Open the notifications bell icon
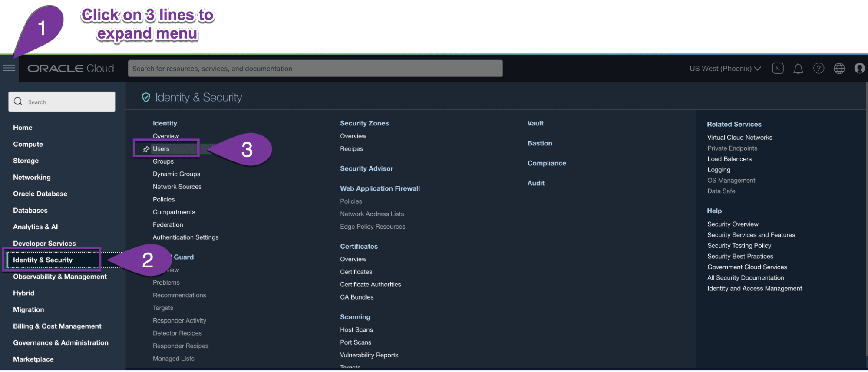This screenshot has height=372, width=868. coord(798,69)
